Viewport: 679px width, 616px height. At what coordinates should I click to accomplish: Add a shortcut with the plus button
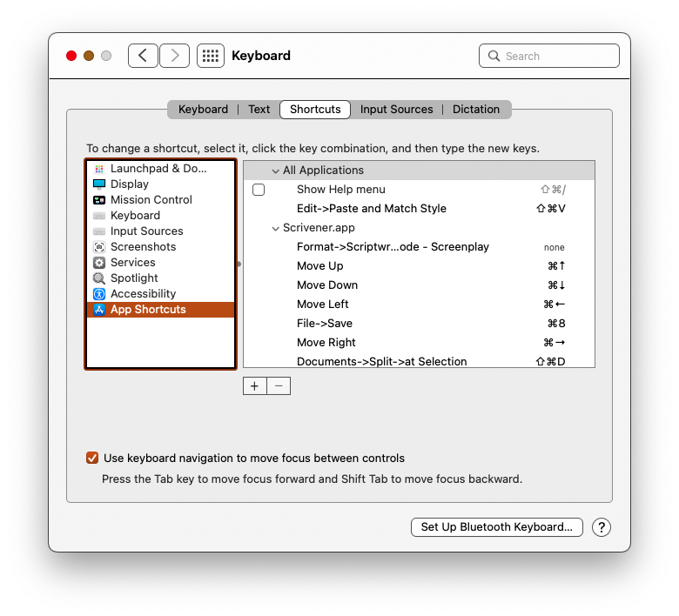(x=254, y=386)
